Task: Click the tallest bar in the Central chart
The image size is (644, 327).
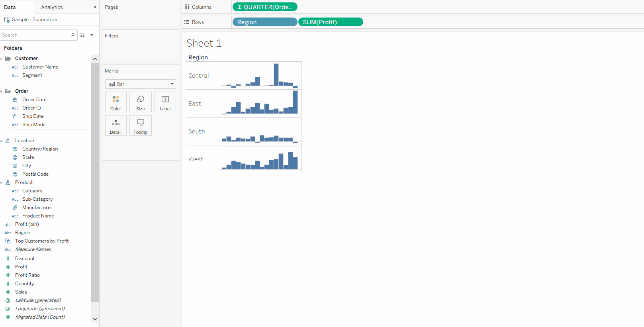Action: [x=276, y=74]
